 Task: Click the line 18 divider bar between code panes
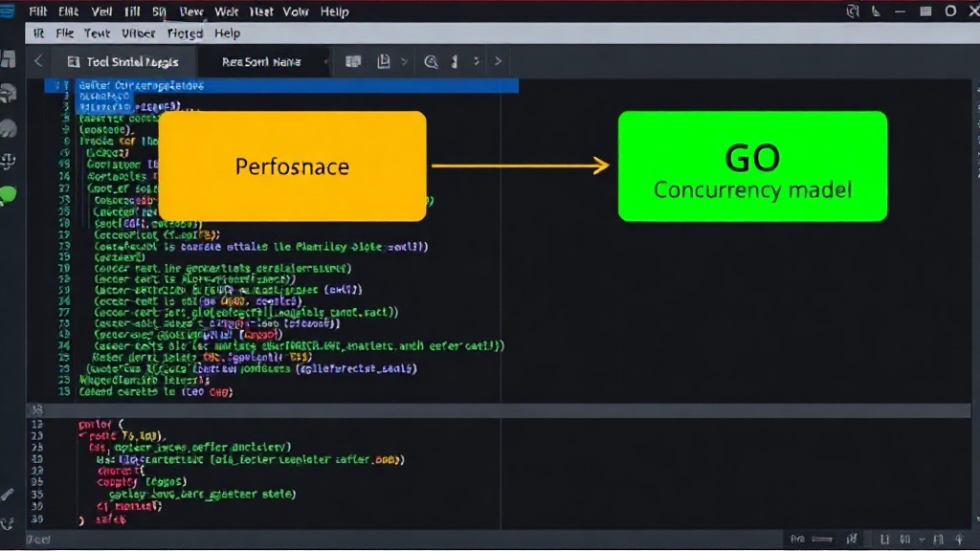coord(498,409)
